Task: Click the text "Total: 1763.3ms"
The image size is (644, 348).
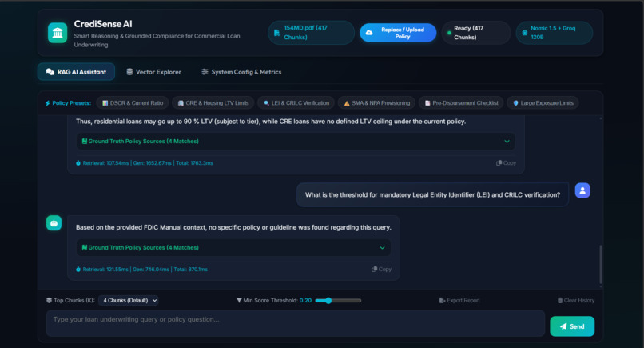Action: 195,163
